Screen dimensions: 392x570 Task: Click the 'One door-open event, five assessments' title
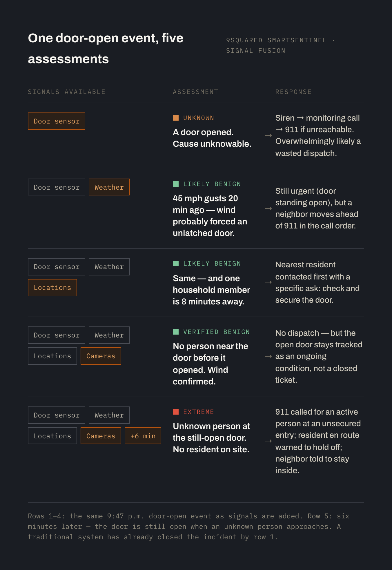(x=106, y=48)
